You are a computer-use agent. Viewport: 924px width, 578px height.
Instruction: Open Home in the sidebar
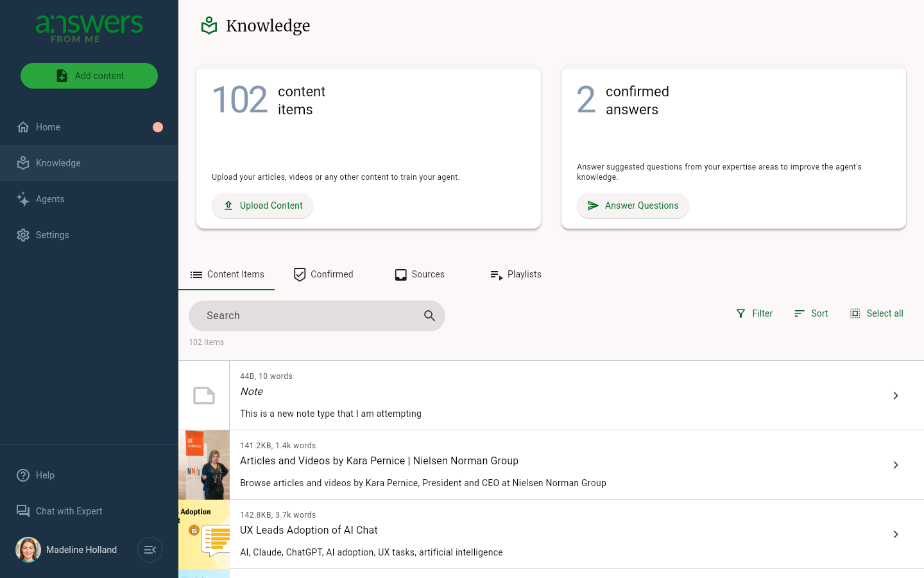pyautogui.click(x=89, y=127)
